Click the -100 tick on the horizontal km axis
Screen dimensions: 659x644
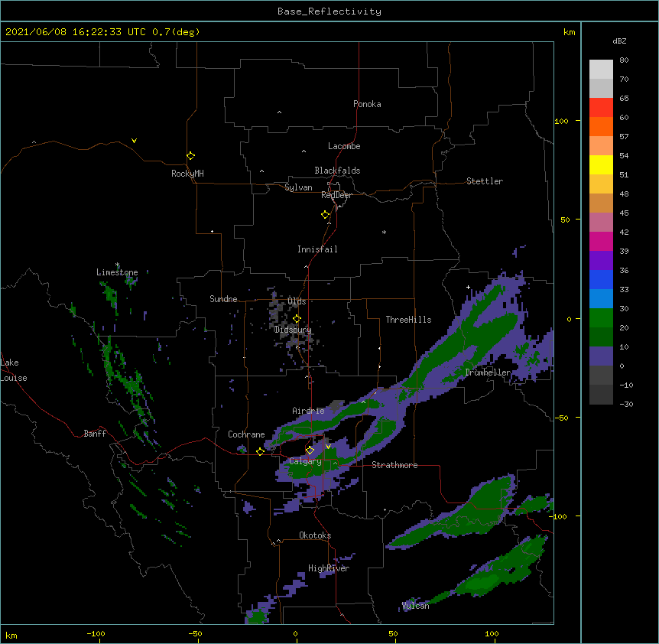click(96, 634)
